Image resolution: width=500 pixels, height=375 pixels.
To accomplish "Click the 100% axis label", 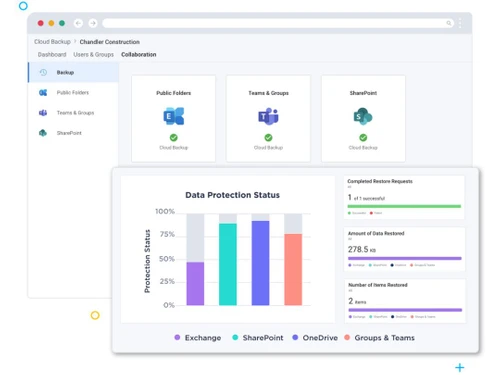I will pos(165,211).
